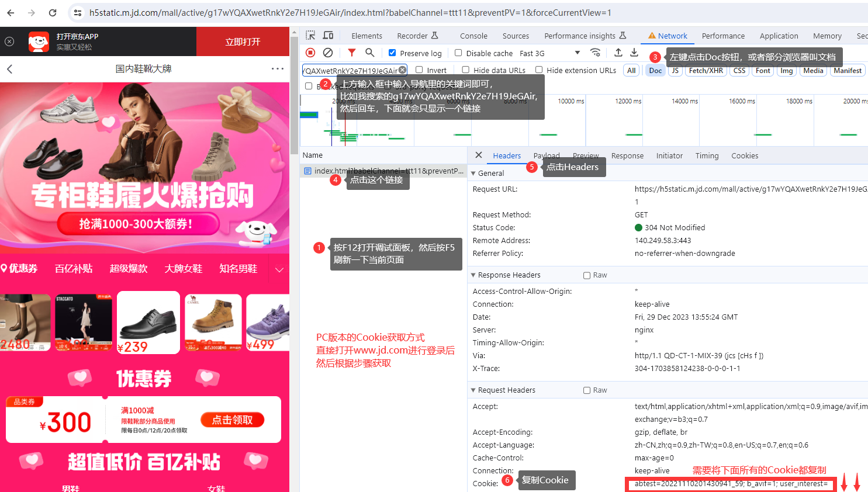Toggle the device toolbar icon
This screenshot has width=868, height=492.
pos(328,36)
